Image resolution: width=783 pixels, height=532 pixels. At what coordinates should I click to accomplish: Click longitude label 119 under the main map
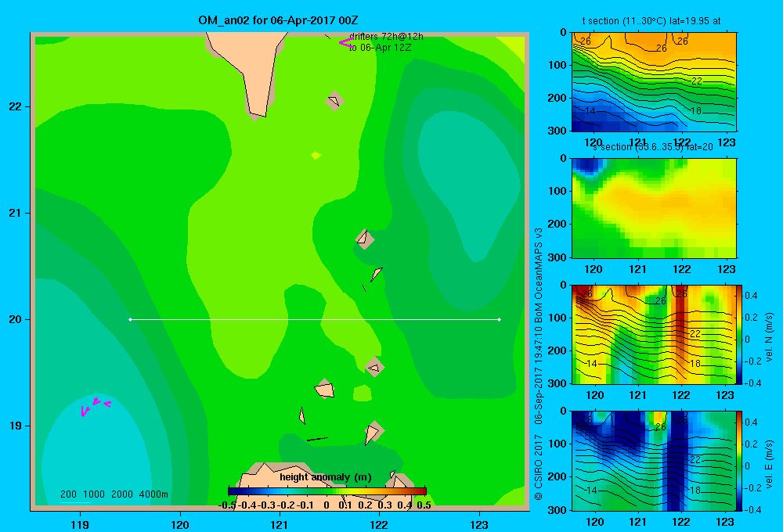click(80, 524)
